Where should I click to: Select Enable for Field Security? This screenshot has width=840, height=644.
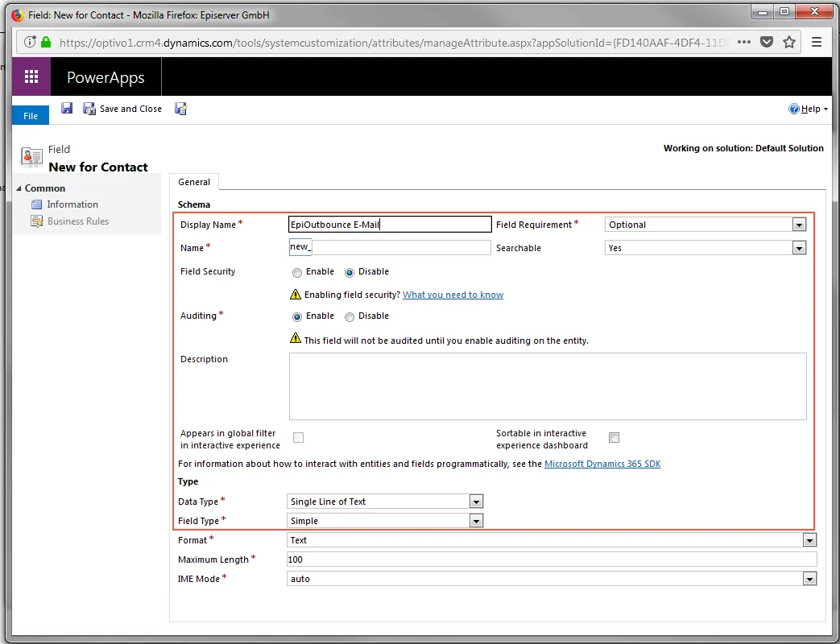coord(297,272)
